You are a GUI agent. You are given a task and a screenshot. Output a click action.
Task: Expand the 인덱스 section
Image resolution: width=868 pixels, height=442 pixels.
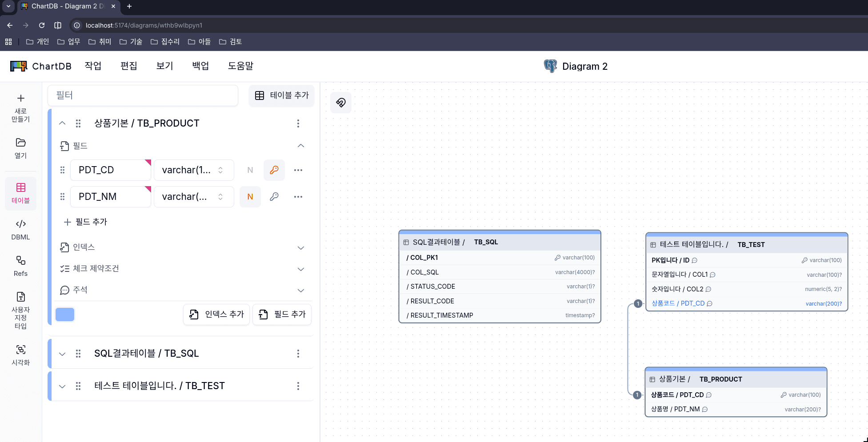(x=301, y=248)
